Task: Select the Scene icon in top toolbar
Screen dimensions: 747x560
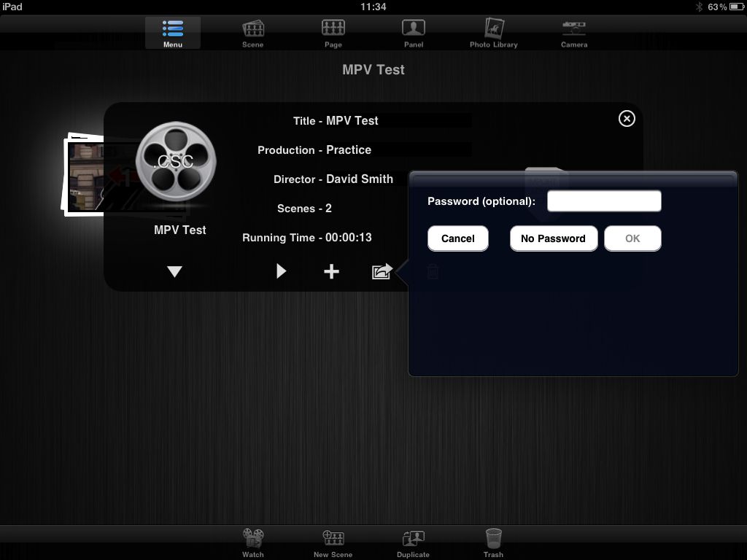Action: [253, 33]
